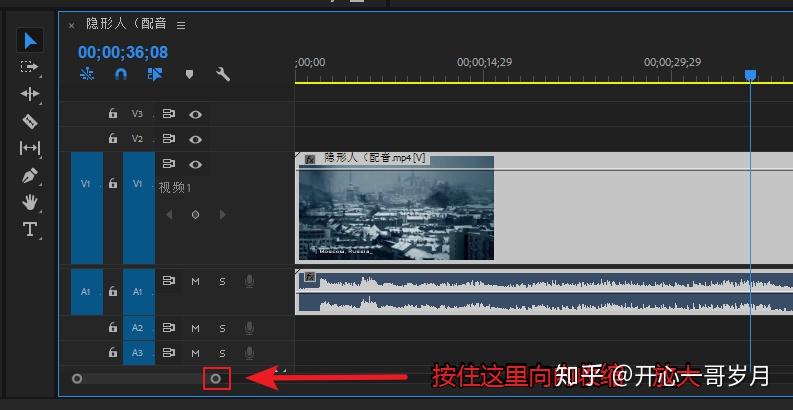Hide track V2 output eye
The height and width of the screenshot is (410, 793).
(x=196, y=139)
